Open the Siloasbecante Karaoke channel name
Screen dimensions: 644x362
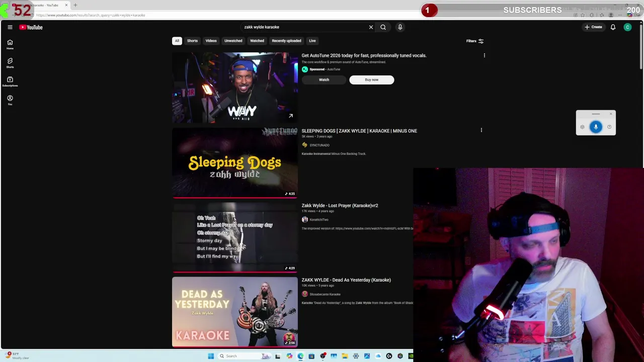(325, 294)
